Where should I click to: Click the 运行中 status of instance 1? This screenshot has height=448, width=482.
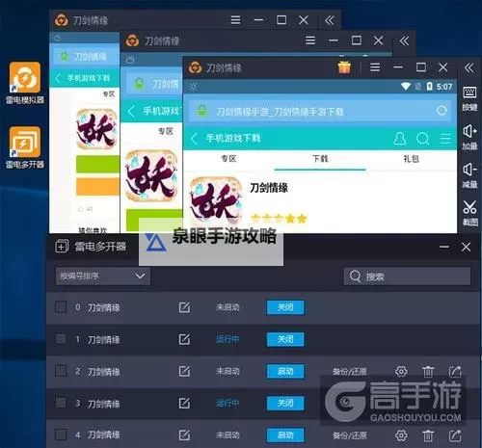click(228, 339)
